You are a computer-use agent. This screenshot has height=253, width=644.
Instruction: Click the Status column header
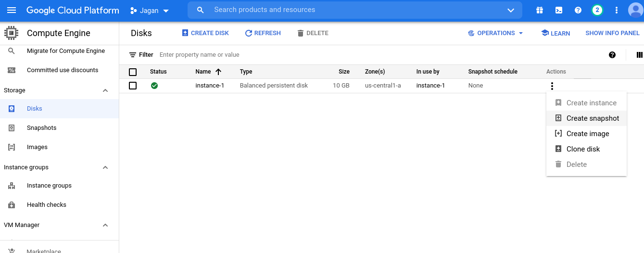(x=158, y=72)
